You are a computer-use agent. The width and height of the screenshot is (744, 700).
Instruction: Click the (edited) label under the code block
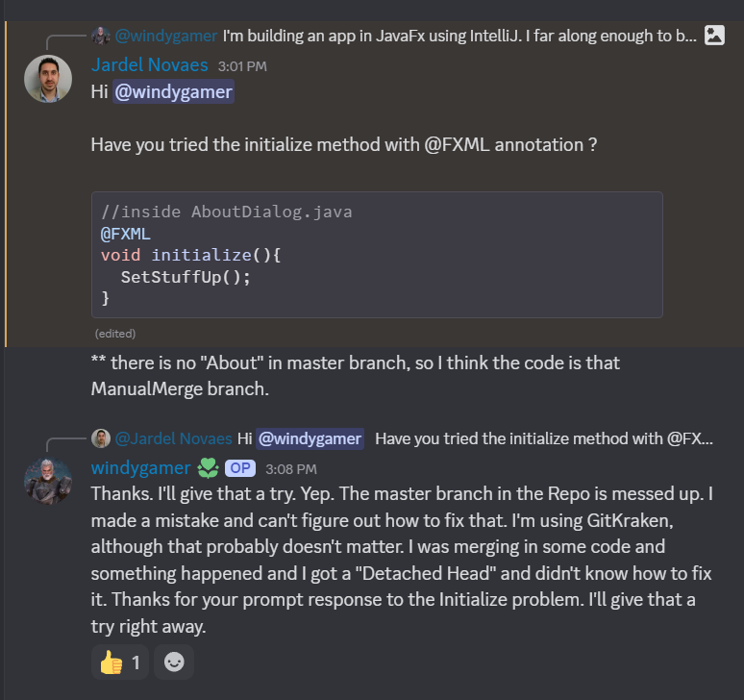click(114, 334)
